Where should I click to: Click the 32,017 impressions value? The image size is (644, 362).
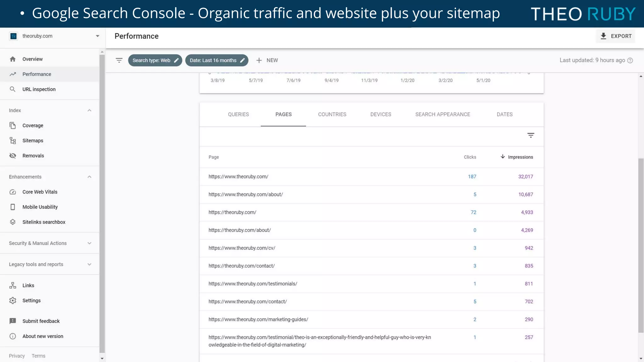525,177
